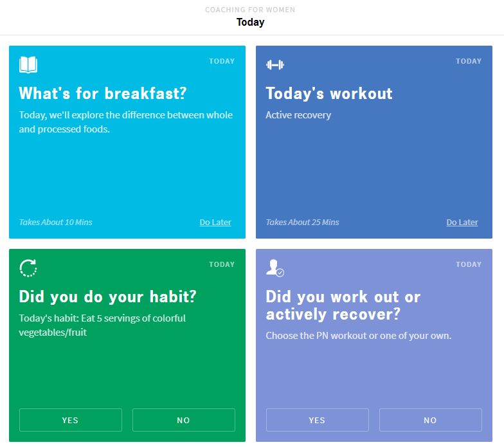
Task: Click the circular habit tracker icon
Action: [x=28, y=268]
